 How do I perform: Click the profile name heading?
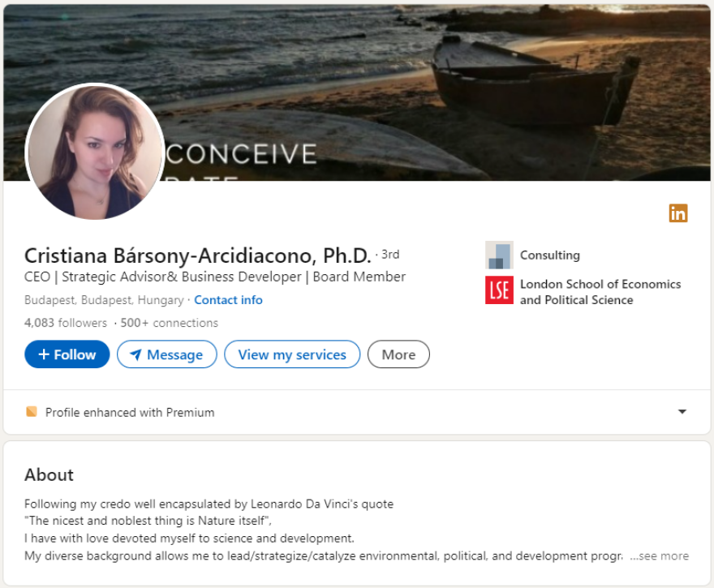(197, 255)
